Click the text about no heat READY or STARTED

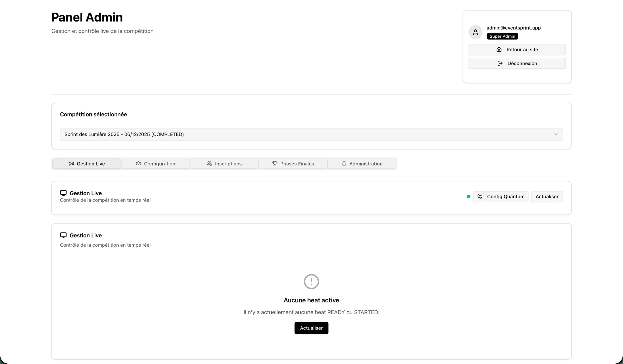(x=311, y=312)
